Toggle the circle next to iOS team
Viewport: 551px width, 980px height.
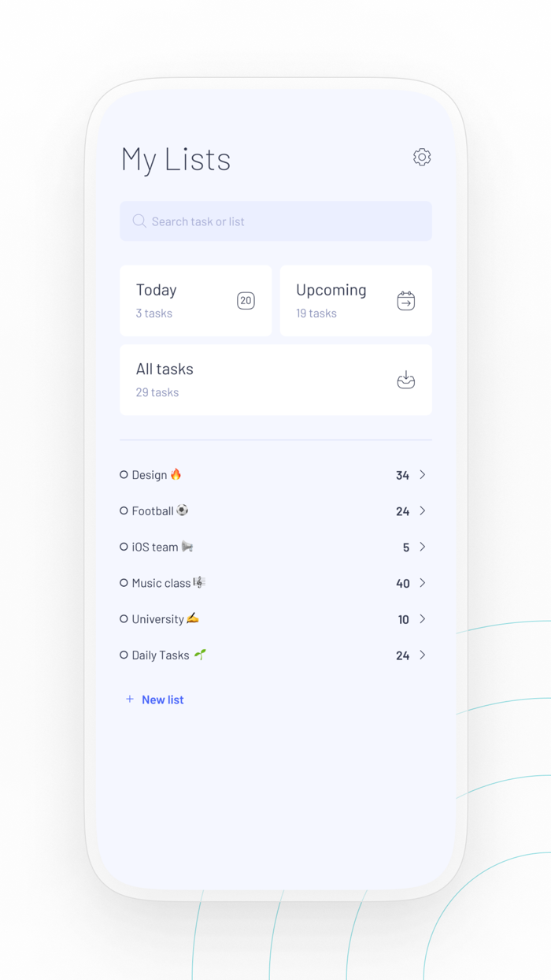pyautogui.click(x=124, y=547)
